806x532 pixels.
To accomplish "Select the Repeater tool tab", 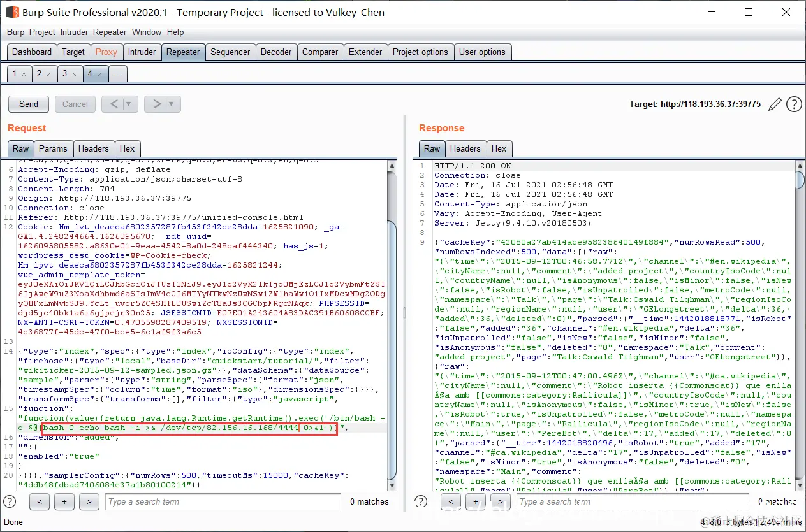I will 183,52.
